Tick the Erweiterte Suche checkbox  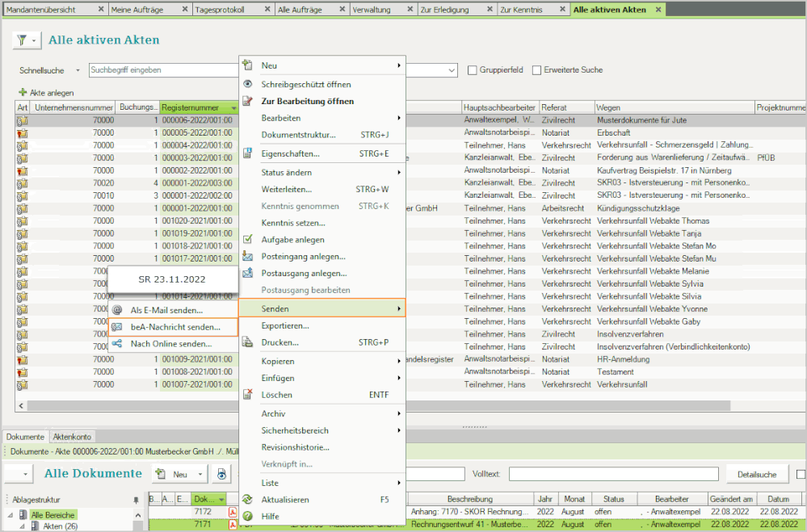(536, 70)
